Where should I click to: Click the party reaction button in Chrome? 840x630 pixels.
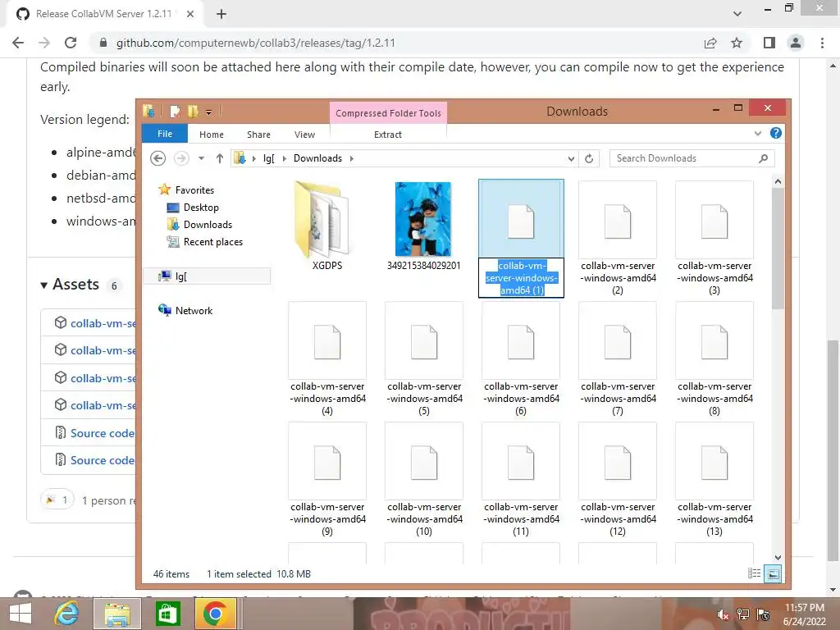click(57, 500)
